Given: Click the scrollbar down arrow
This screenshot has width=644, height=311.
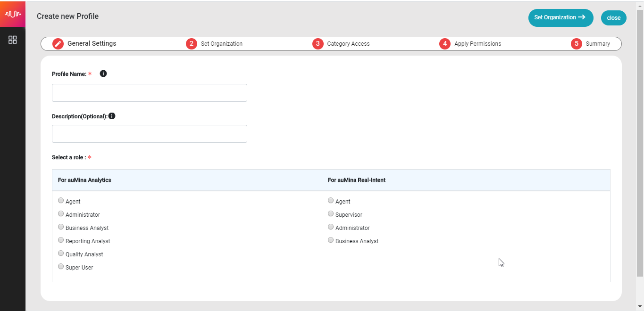Looking at the screenshot, I should click(x=640, y=307).
